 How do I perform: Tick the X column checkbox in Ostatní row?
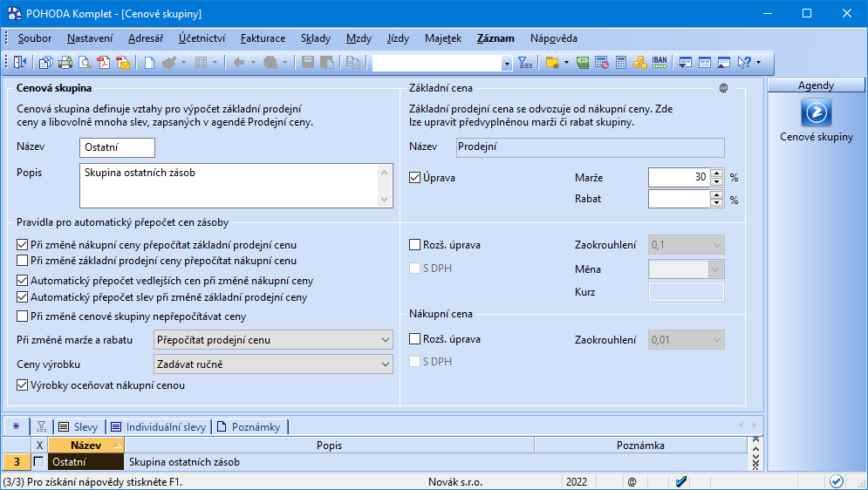(38, 462)
